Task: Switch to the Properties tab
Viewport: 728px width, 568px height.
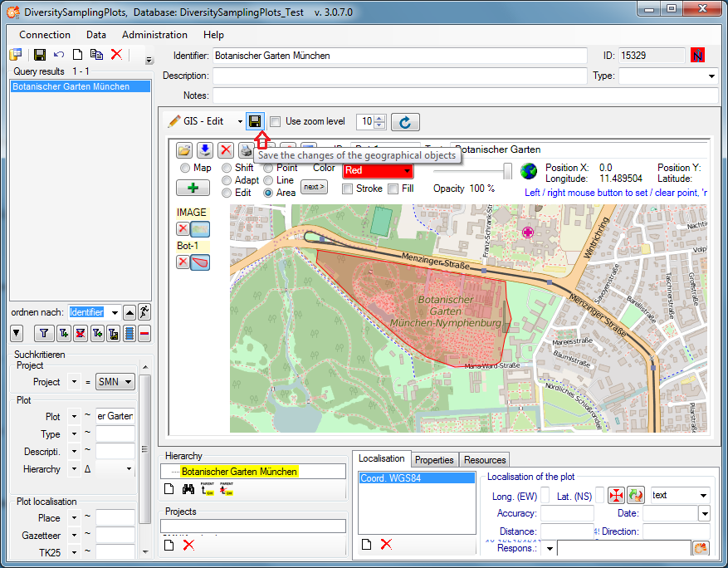Action: (434, 459)
